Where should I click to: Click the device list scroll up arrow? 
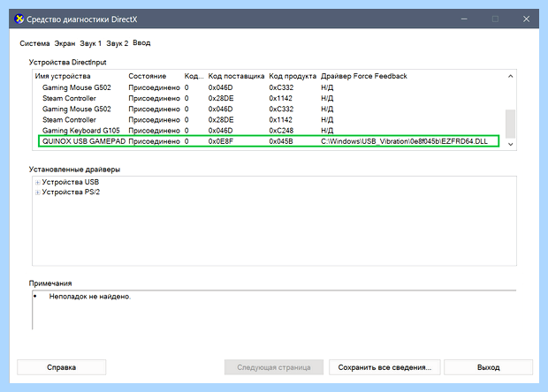(x=510, y=76)
